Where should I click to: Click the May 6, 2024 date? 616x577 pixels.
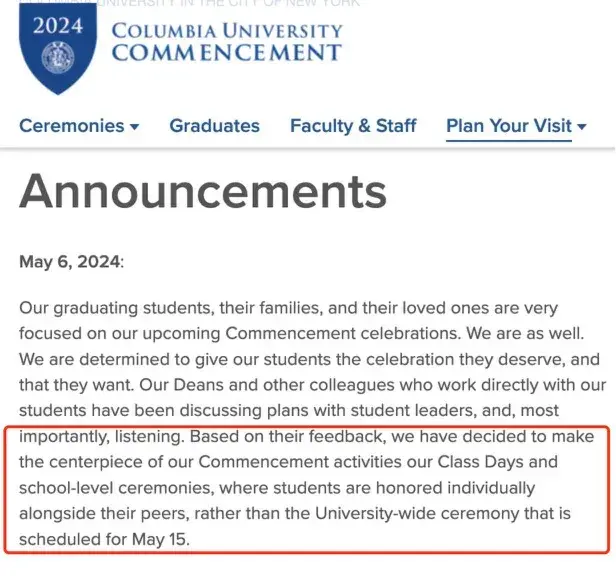click(70, 262)
